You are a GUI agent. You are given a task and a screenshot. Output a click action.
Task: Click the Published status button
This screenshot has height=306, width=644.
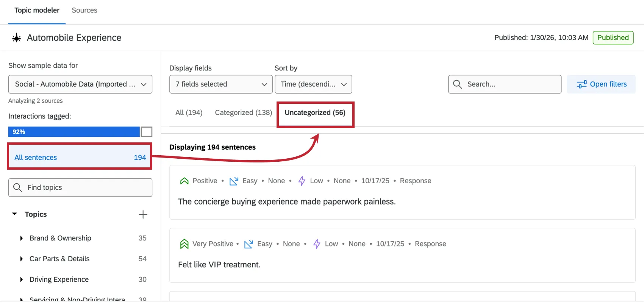click(613, 37)
